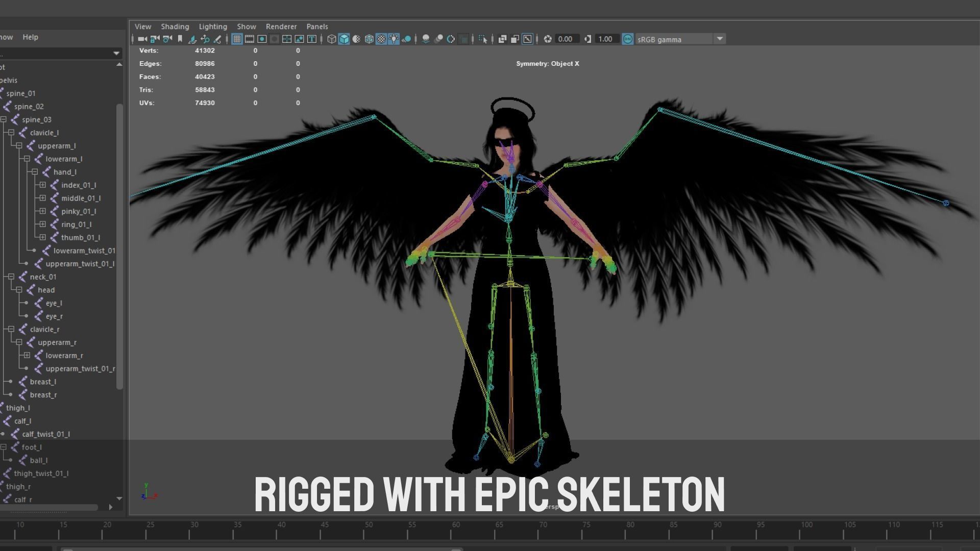Image resolution: width=980 pixels, height=551 pixels.
Task: Open the Shading menu
Action: click(175, 27)
